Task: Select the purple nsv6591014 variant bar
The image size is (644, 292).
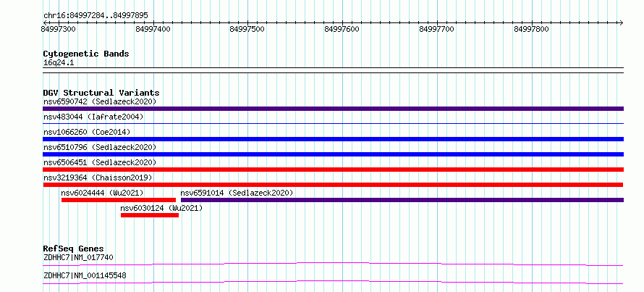Action: pos(402,200)
